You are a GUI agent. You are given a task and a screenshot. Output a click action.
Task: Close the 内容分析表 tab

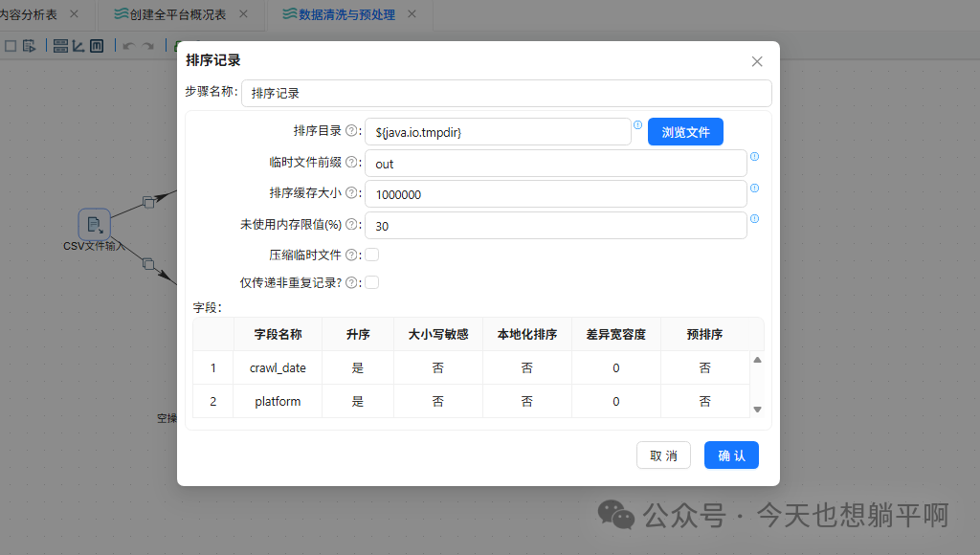75,13
